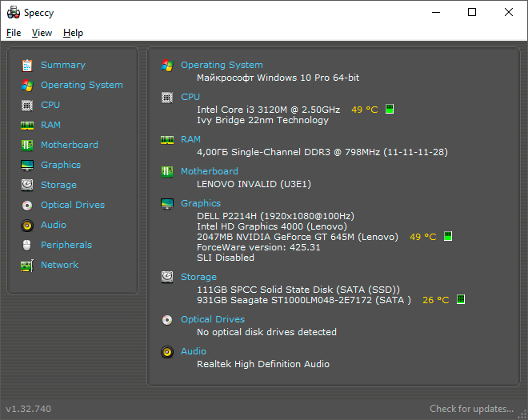Open the View menu
This screenshot has height=420, width=528.
click(x=42, y=33)
